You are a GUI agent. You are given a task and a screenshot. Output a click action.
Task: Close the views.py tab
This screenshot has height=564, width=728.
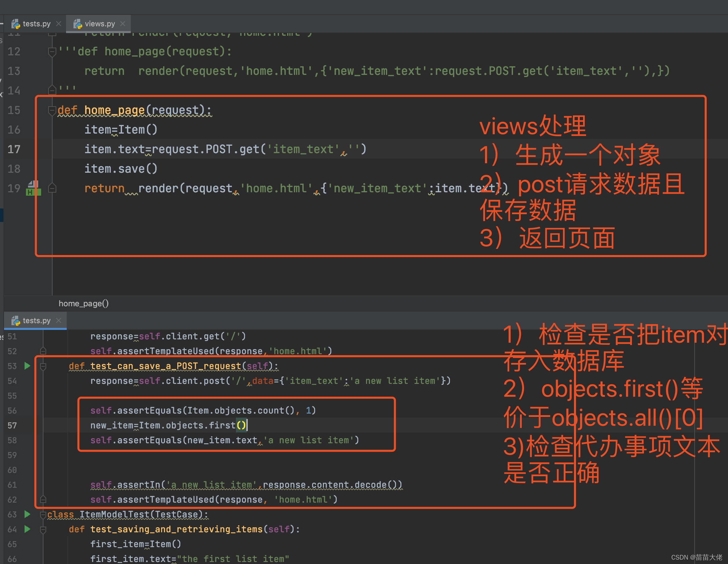[123, 24]
